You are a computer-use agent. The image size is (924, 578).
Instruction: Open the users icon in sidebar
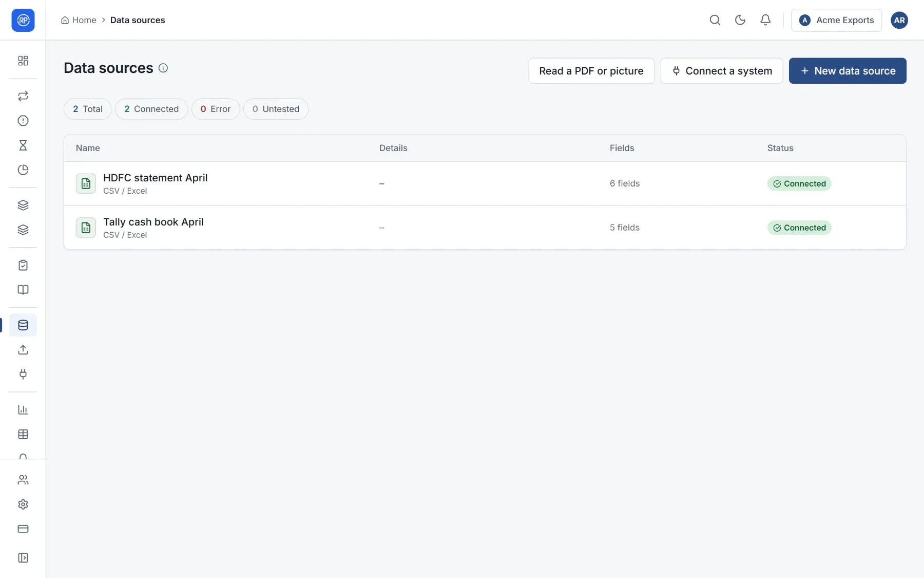23,480
